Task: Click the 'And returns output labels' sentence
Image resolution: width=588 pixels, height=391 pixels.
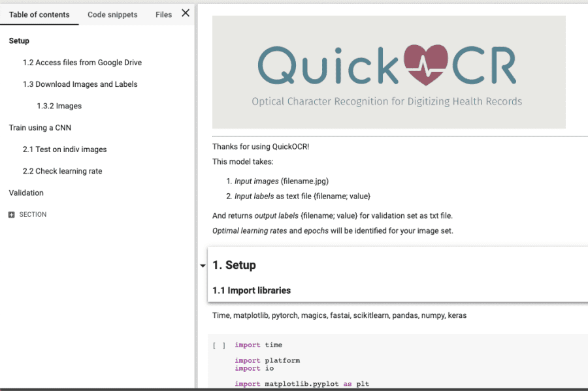Action: (x=333, y=215)
